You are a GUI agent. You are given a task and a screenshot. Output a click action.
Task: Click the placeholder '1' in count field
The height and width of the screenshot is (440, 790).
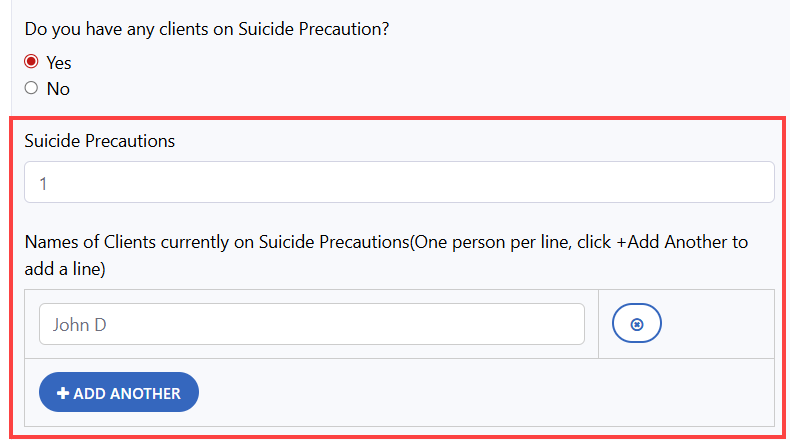[x=44, y=183]
